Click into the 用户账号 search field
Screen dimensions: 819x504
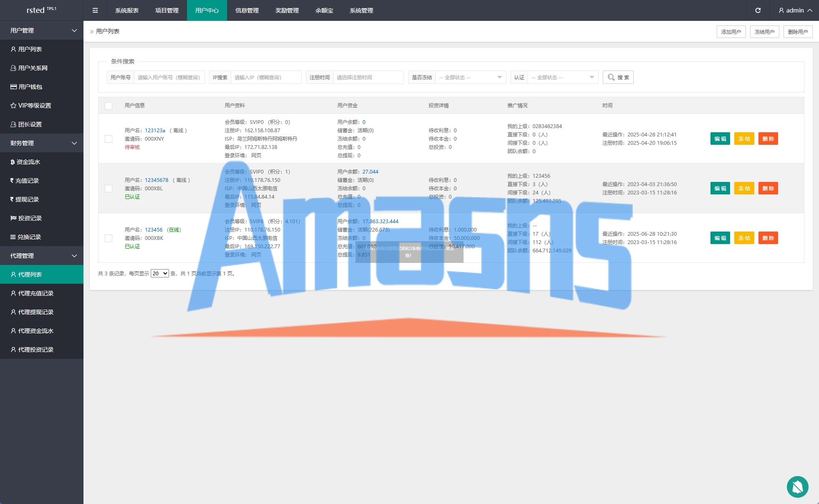169,77
